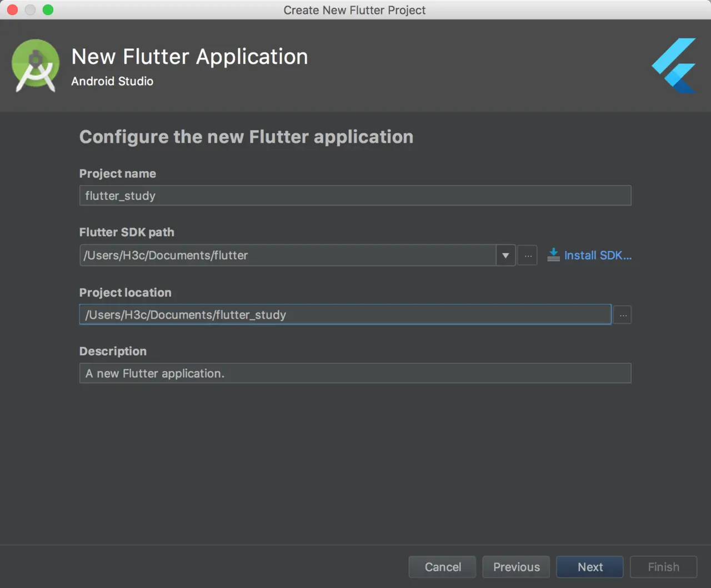Maximize the dialog with the green button
Viewport: 711px width, 588px height.
click(x=48, y=10)
